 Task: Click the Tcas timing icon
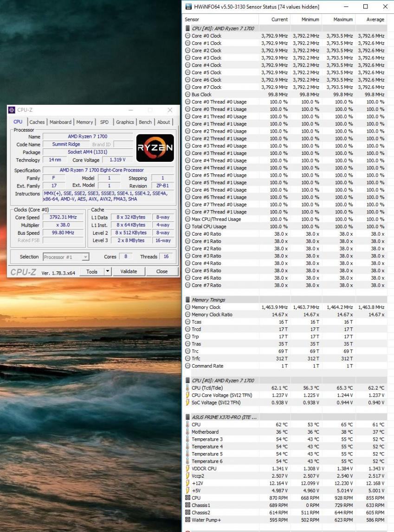(187, 322)
